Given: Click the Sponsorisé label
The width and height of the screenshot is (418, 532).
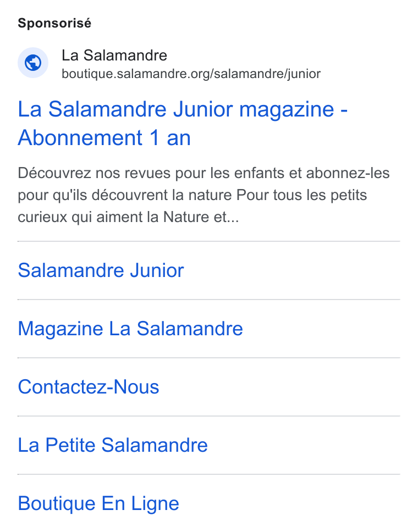Looking at the screenshot, I should coord(54,23).
